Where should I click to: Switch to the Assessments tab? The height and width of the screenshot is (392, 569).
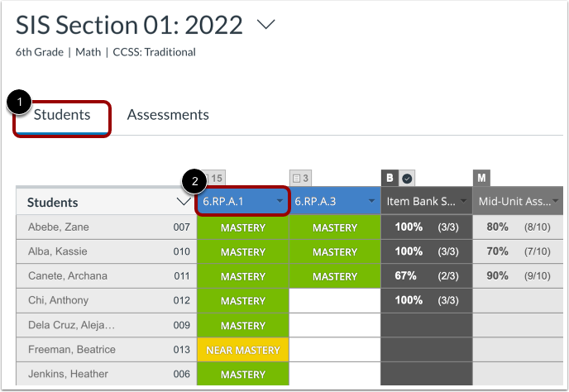point(168,115)
